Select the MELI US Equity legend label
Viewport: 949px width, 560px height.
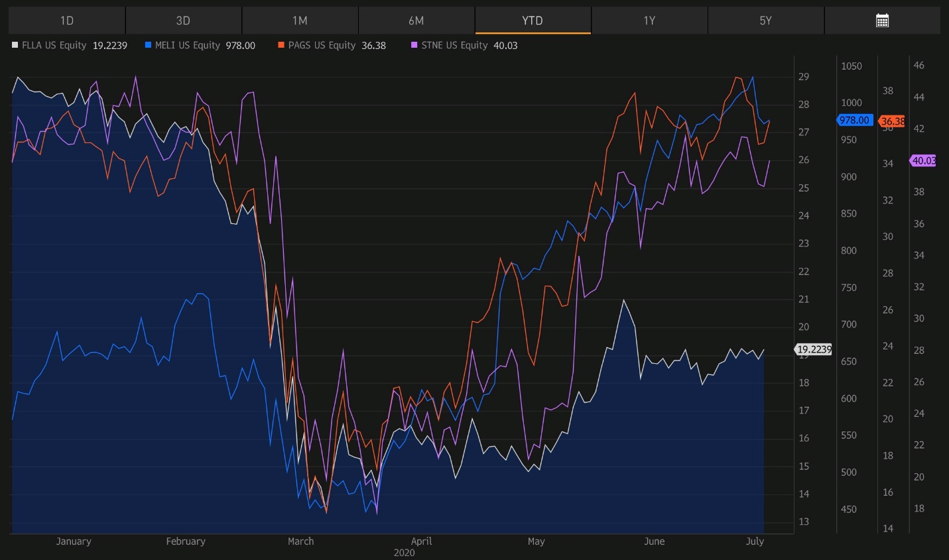(x=188, y=45)
